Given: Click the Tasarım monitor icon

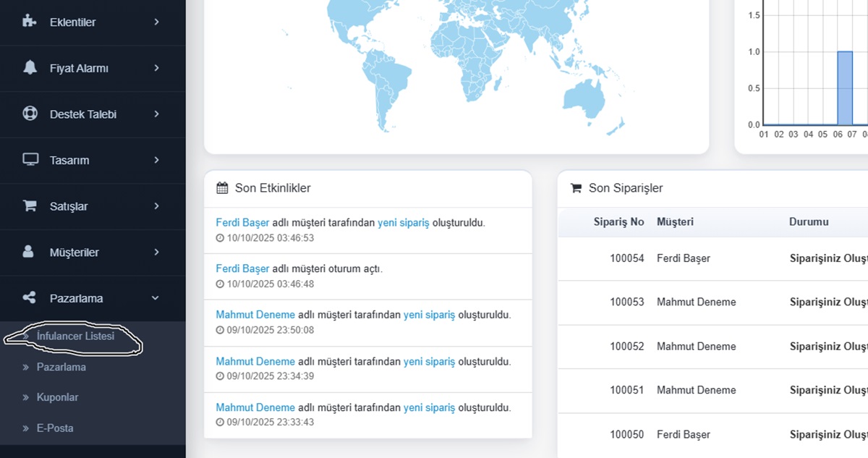Looking at the screenshot, I should coord(30,160).
